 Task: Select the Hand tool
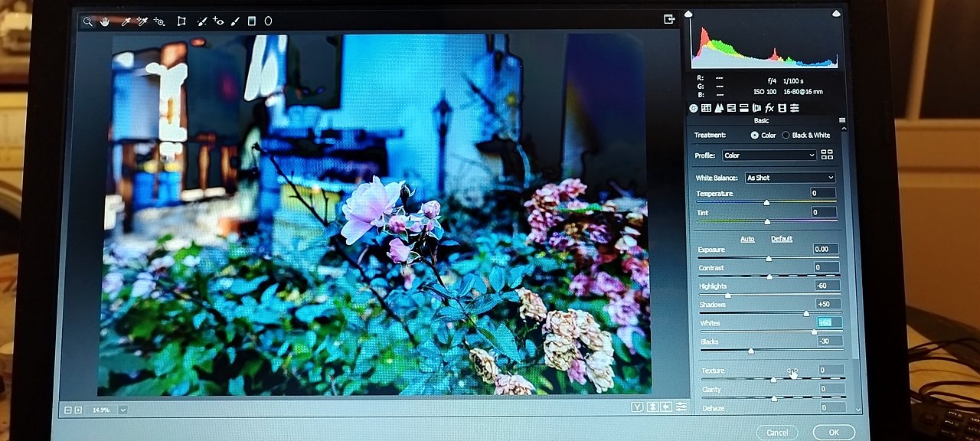(105, 21)
